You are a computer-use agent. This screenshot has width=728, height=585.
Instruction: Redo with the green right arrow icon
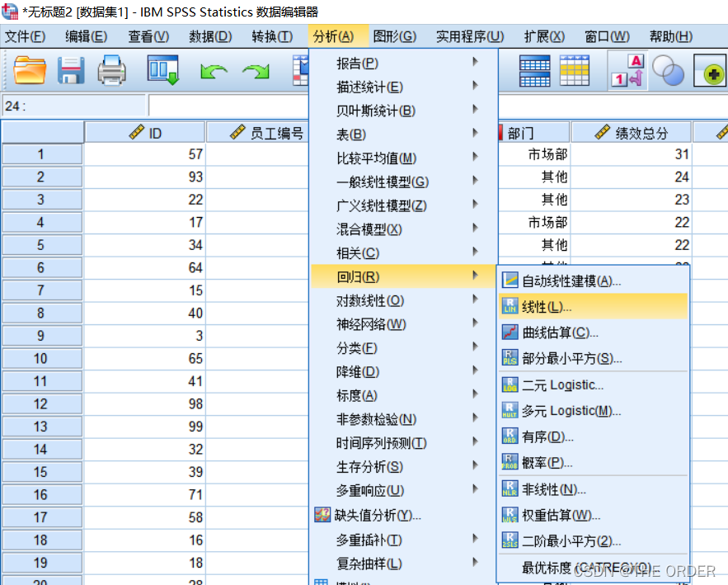point(256,72)
